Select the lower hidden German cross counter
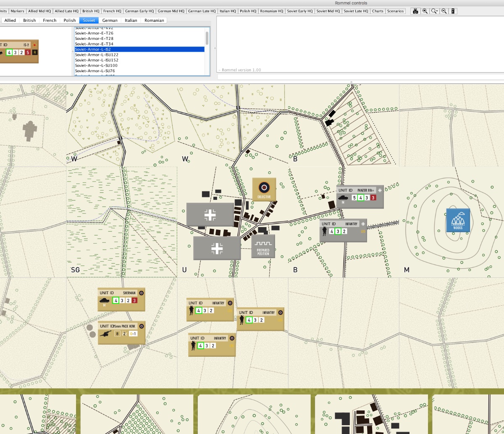504x434 pixels. point(217,248)
